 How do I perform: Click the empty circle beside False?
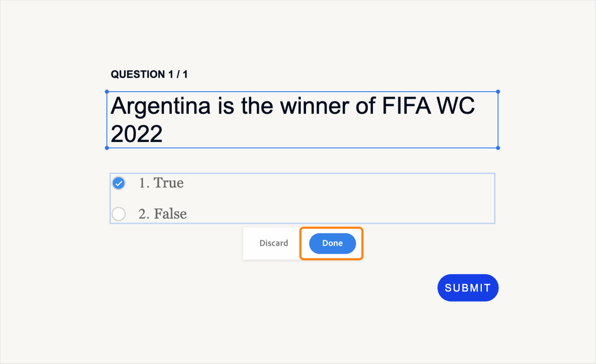(119, 214)
